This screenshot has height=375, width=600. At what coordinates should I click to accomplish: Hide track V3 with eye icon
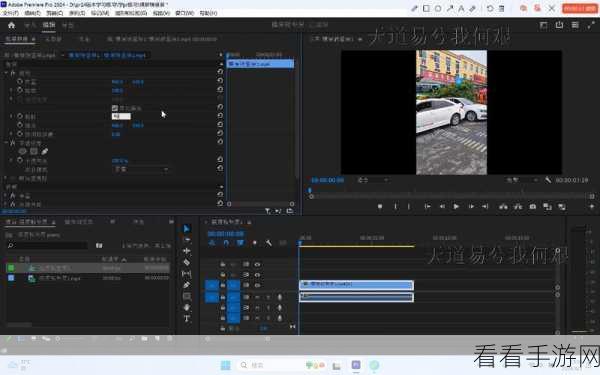point(257,264)
